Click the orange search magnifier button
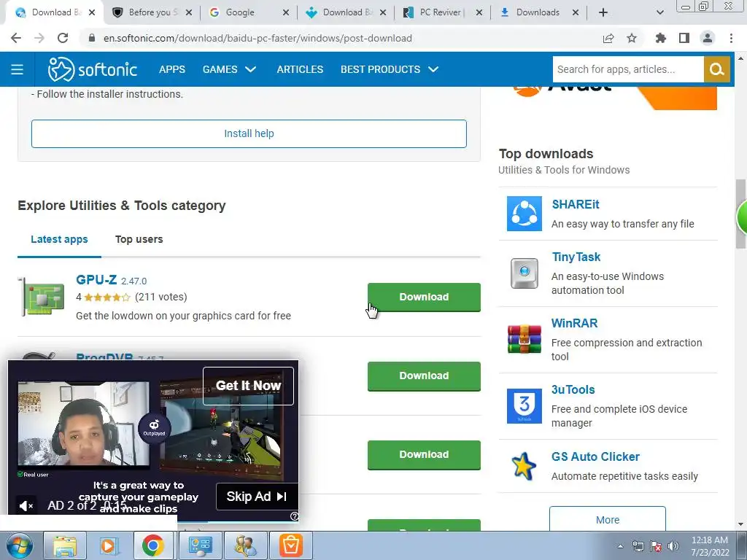747x560 pixels. pos(716,69)
